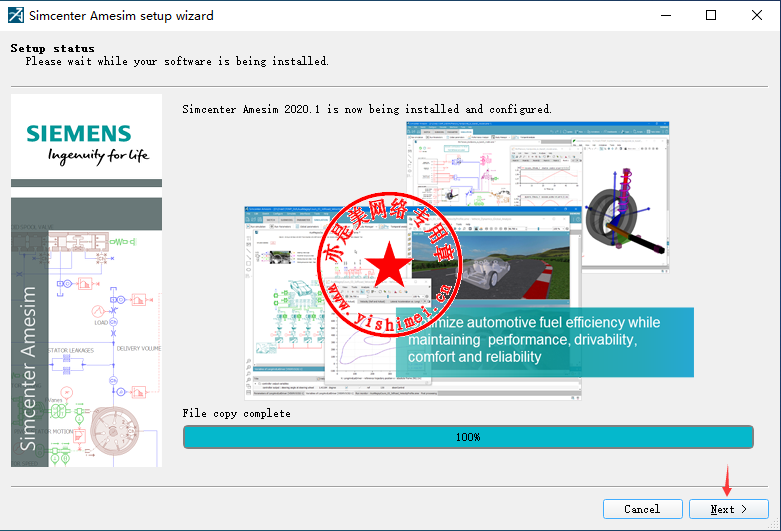The width and height of the screenshot is (781, 531).
Task: Click the 100% installation progress bar
Action: (468, 437)
